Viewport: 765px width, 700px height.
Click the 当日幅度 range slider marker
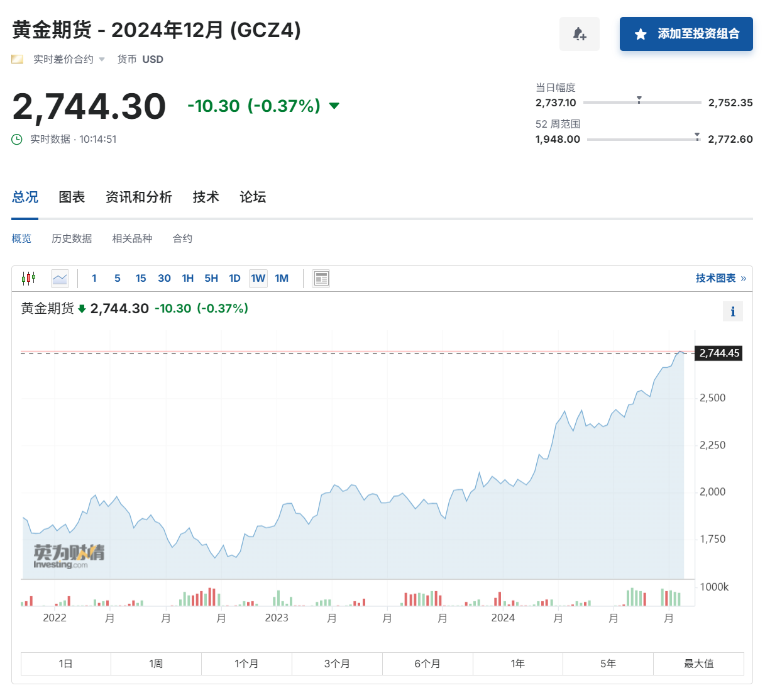click(x=639, y=99)
